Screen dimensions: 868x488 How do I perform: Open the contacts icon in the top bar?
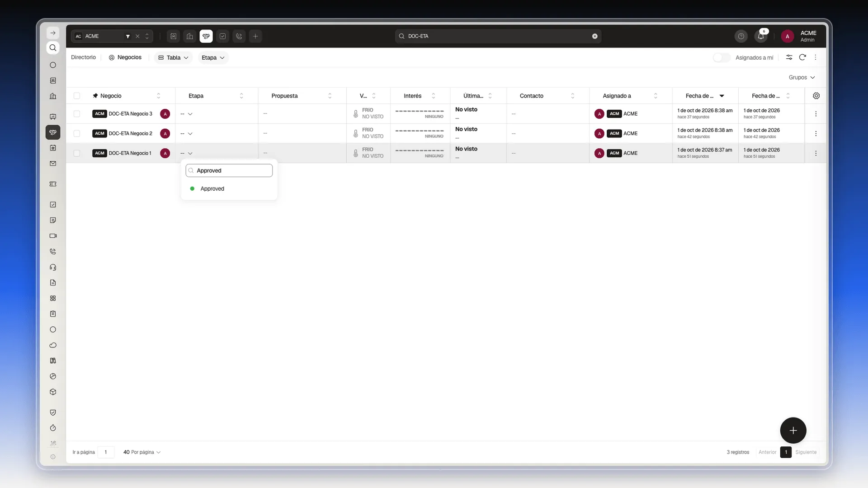173,36
